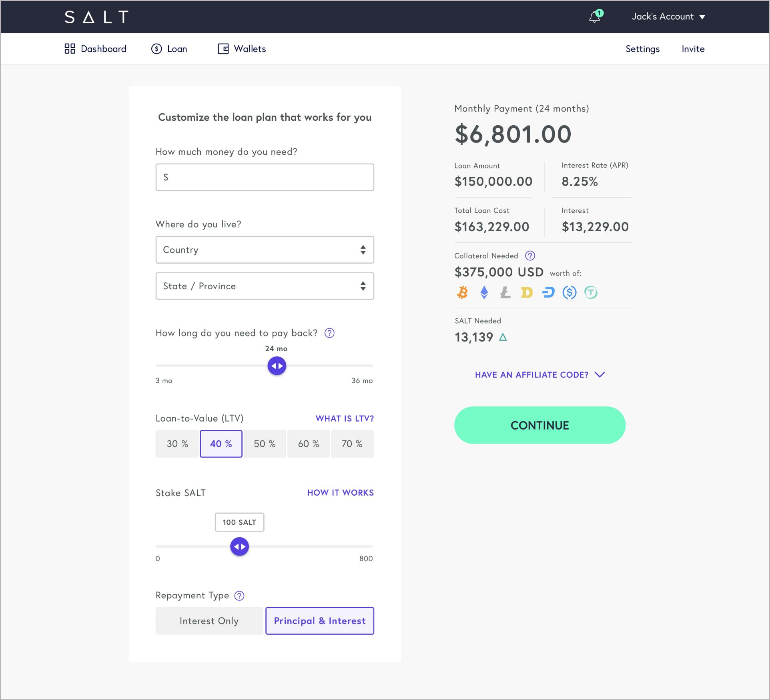Open the State/Province dropdown
This screenshot has height=700, width=770.
point(264,286)
